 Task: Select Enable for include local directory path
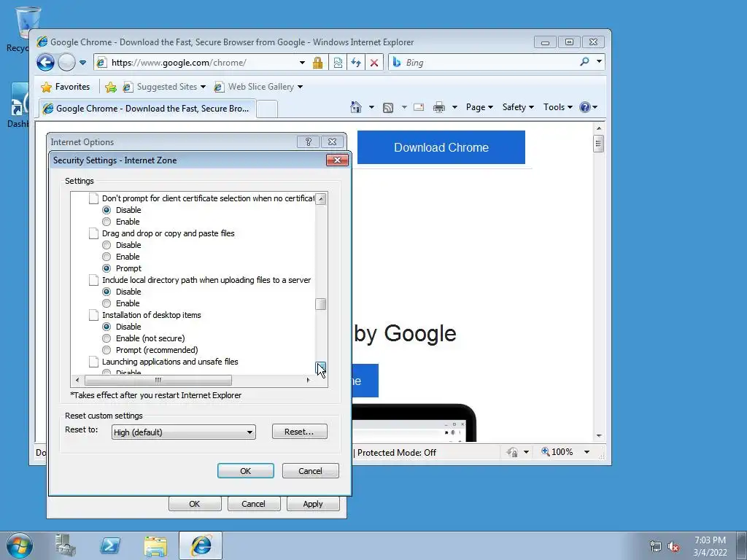[x=107, y=303]
